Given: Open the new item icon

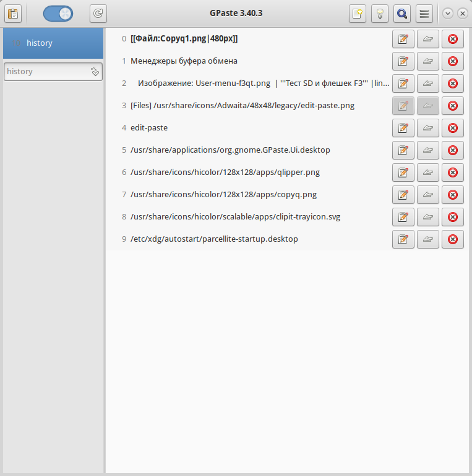Looking at the screenshot, I should [358, 14].
